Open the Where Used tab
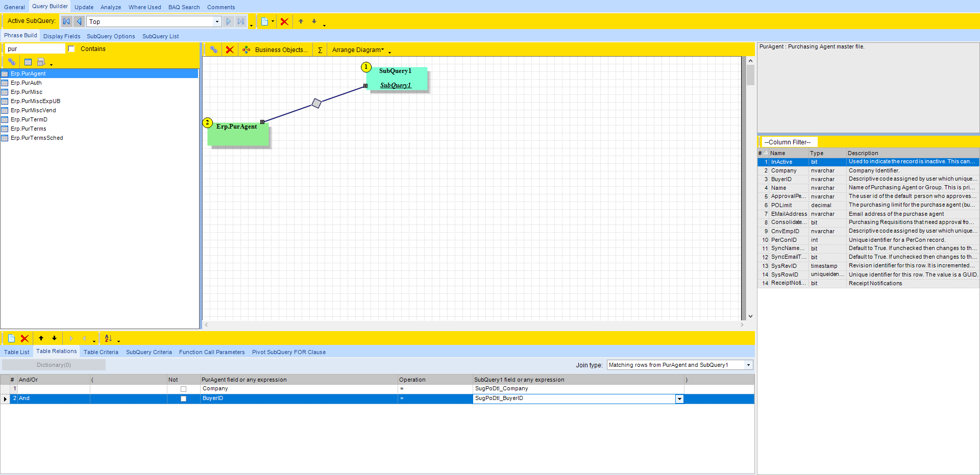Screen dimensions: 980x475 pos(145,7)
